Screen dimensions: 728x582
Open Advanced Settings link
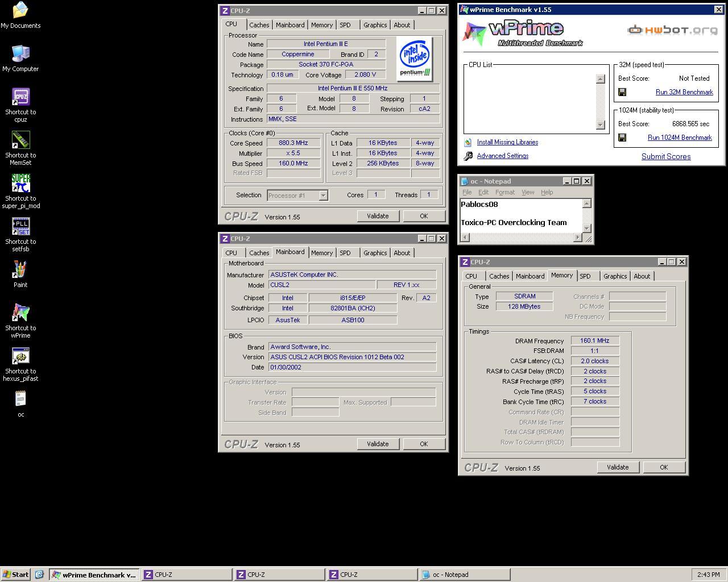(503, 156)
